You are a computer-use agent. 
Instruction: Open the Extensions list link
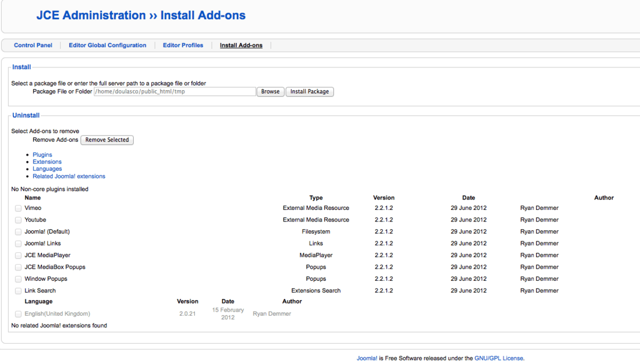point(47,162)
